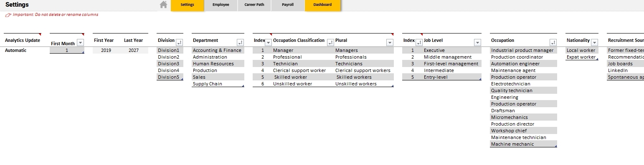644x165 pixels.
Task: Select Maintenance agent occupation
Action: pyautogui.click(x=523, y=70)
